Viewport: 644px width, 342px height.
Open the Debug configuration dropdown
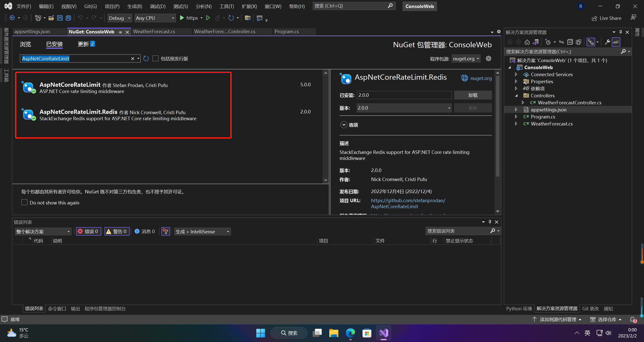[120, 18]
